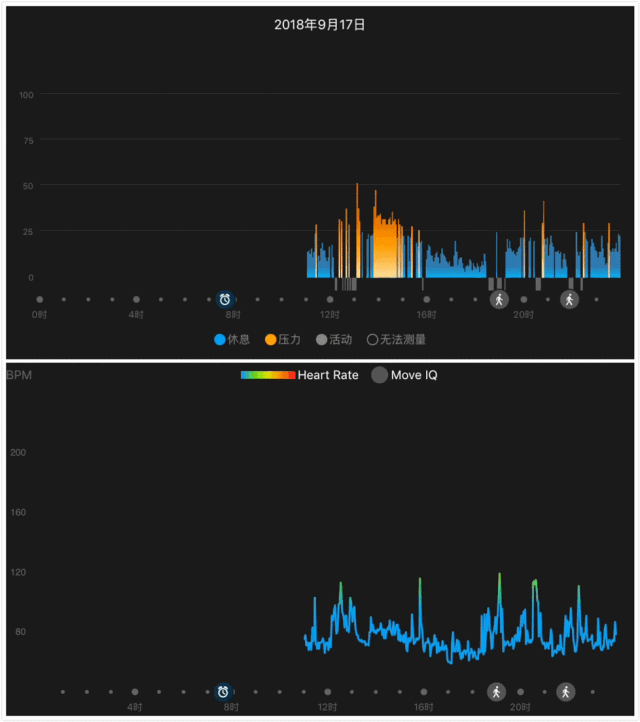Open first walking icon on heart rate timeline
The width and height of the screenshot is (640, 722).
(x=496, y=691)
